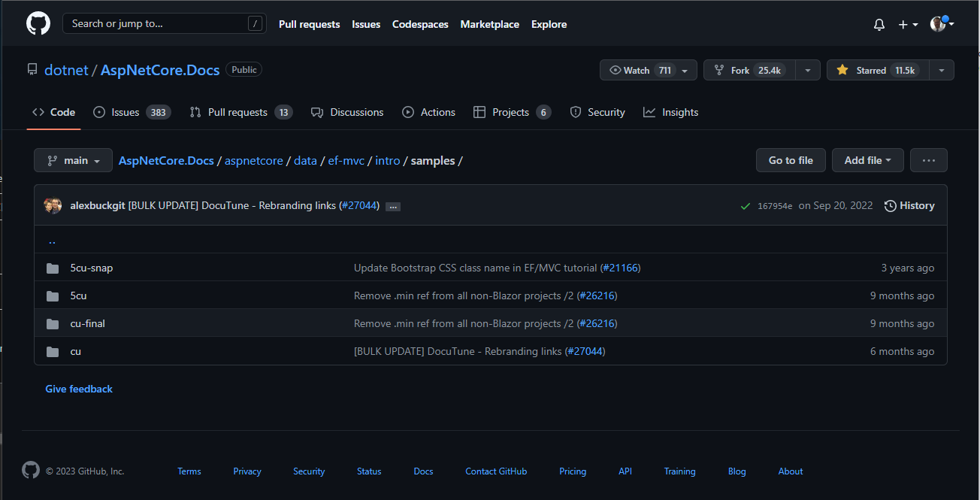The width and height of the screenshot is (980, 500).
Task: Open #26216 link in the 5cu row
Action: click(x=597, y=295)
